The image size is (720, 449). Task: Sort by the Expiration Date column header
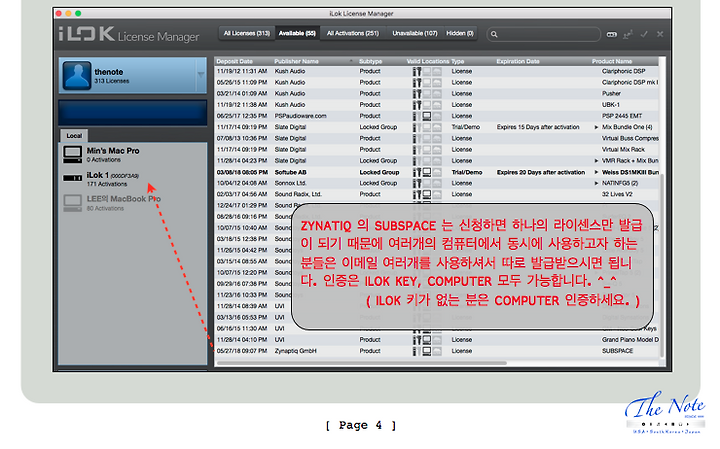tap(518, 61)
